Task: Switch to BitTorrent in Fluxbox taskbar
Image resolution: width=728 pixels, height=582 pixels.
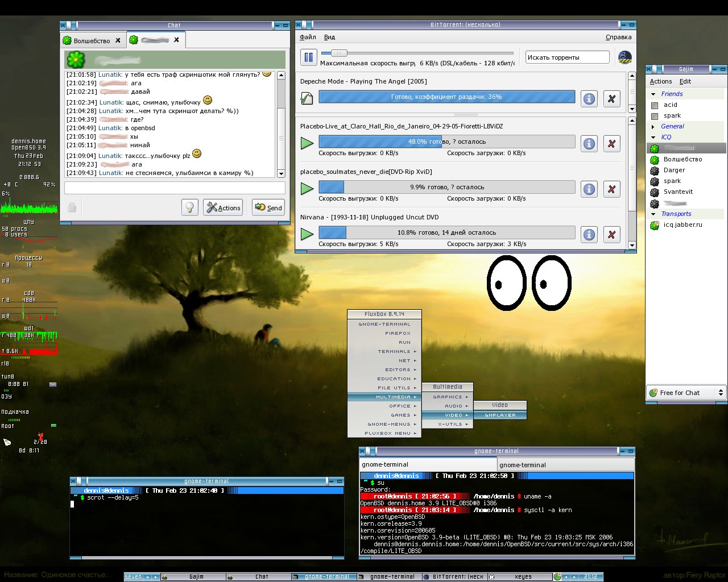Action: coord(454,576)
